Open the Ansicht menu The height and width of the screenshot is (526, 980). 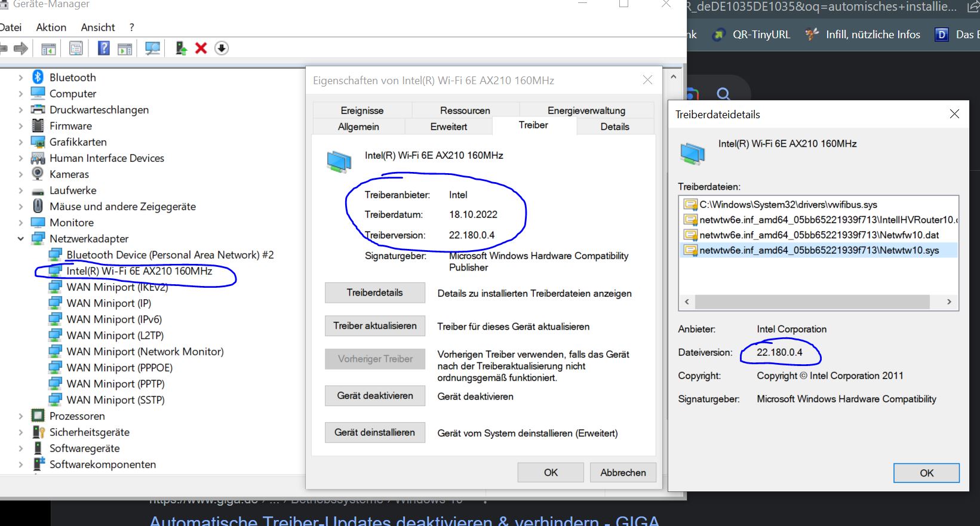point(98,27)
